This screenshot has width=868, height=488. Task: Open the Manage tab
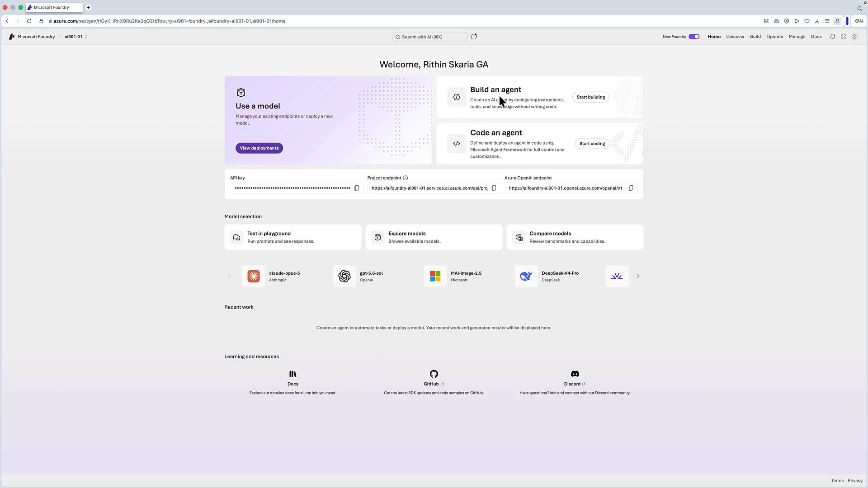(797, 37)
